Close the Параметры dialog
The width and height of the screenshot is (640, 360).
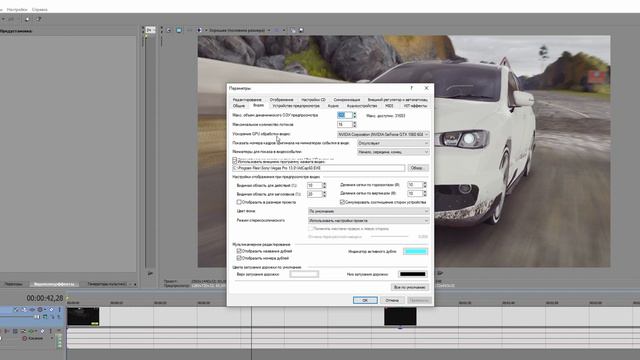coord(427,88)
